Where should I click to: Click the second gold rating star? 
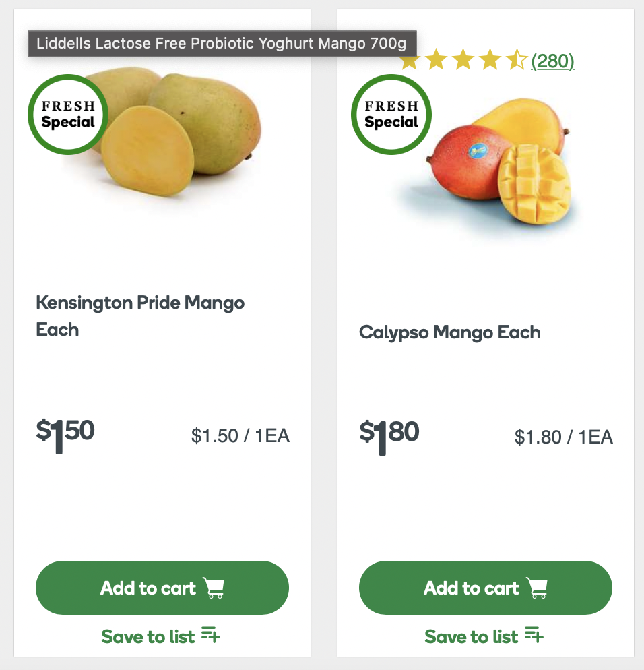pos(437,61)
